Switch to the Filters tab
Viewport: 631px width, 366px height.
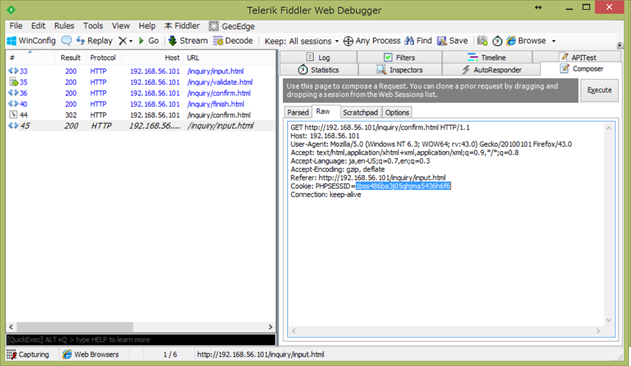tap(399, 57)
